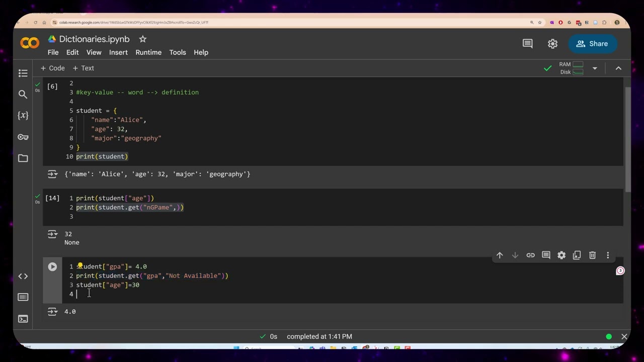Open the Find and replace search panel

pyautogui.click(x=23, y=94)
